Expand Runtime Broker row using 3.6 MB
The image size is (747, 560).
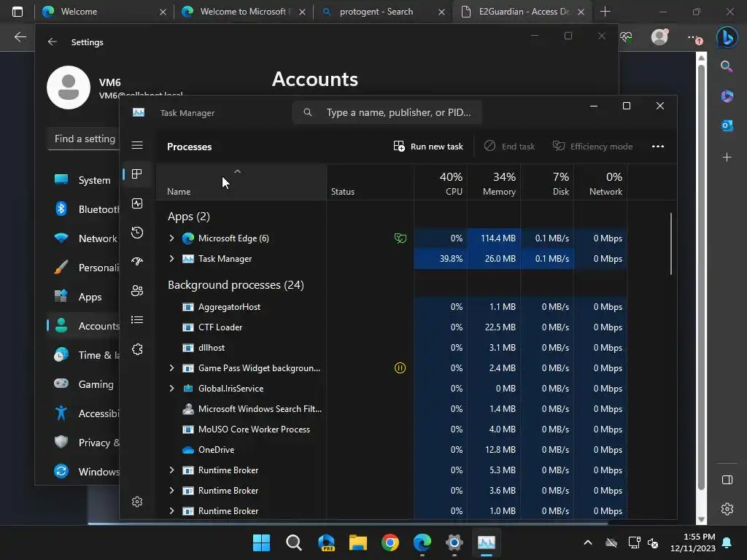point(171,491)
